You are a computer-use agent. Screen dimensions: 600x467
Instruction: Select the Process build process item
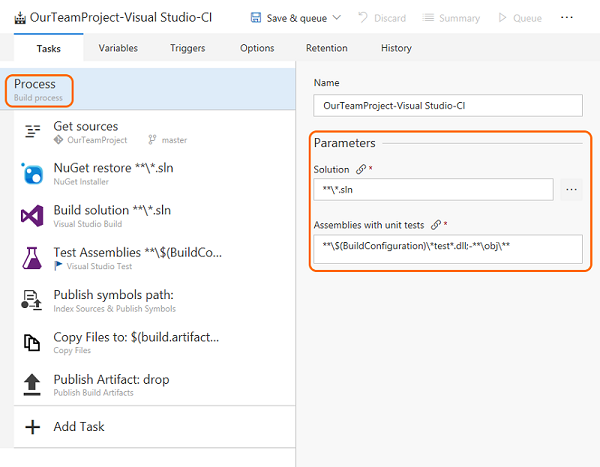click(40, 89)
